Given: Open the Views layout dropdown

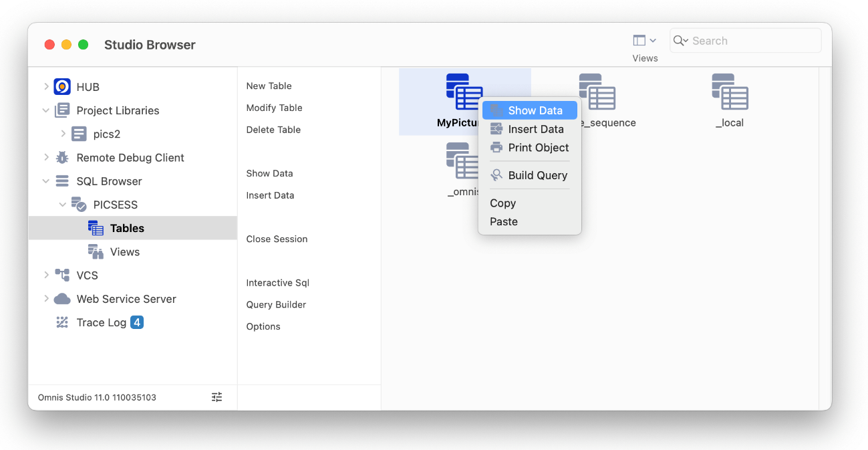Looking at the screenshot, I should tap(645, 41).
